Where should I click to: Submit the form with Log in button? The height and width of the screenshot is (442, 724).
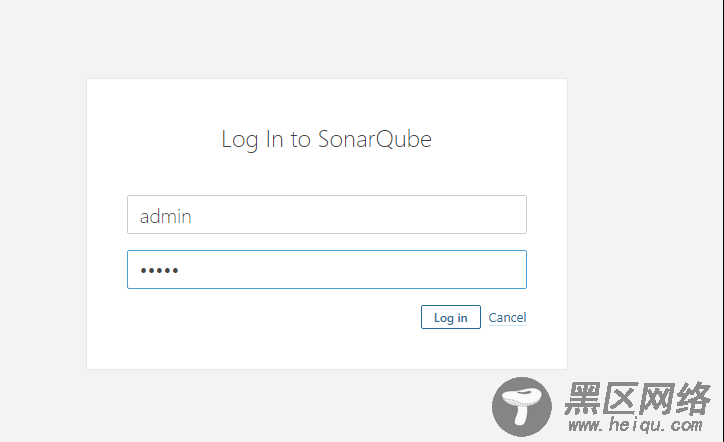click(451, 317)
